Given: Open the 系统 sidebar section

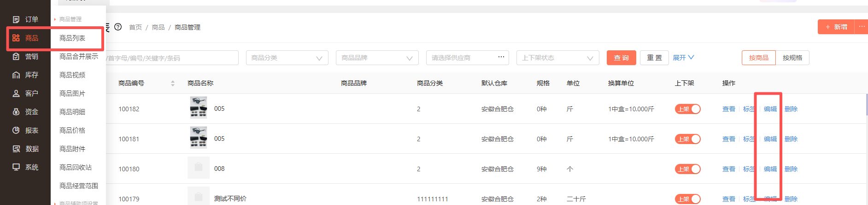Looking at the screenshot, I should tap(25, 167).
